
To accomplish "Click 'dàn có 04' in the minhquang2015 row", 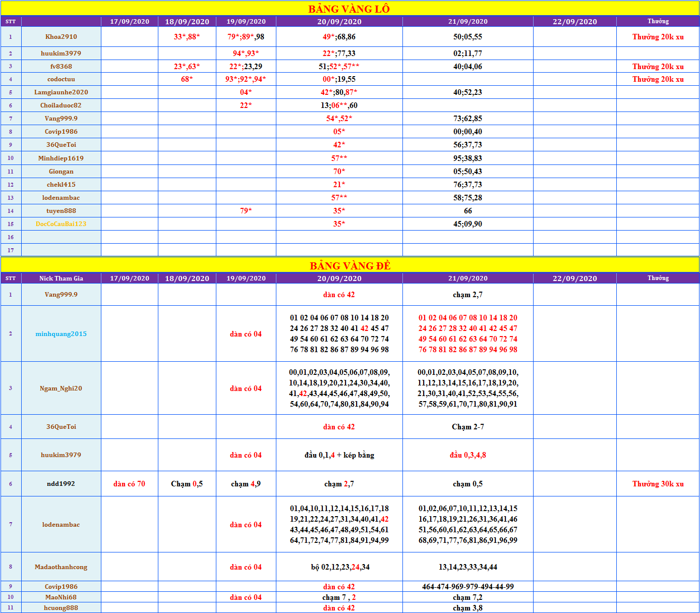I will 246,334.
